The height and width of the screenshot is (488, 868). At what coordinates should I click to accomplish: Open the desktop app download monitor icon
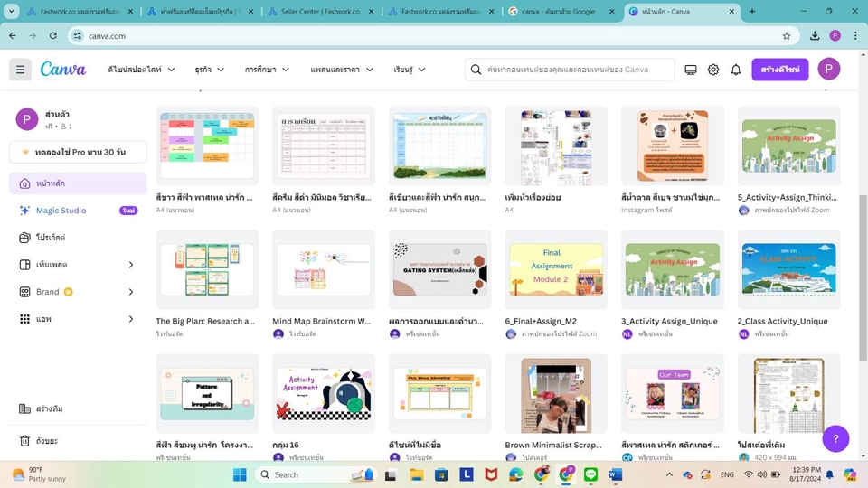pos(690,70)
